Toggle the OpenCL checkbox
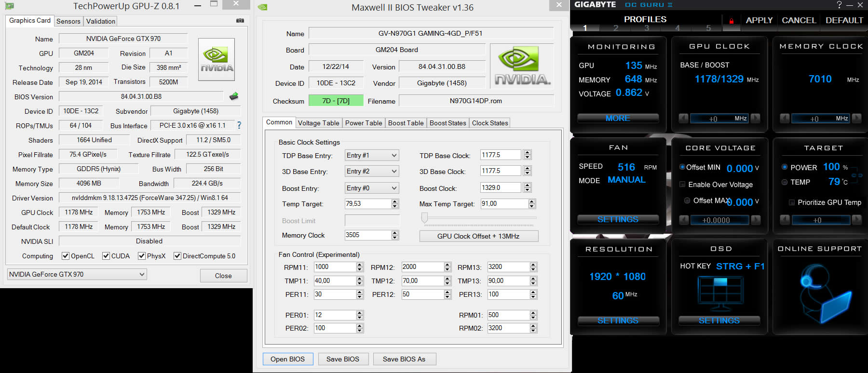 [66, 256]
